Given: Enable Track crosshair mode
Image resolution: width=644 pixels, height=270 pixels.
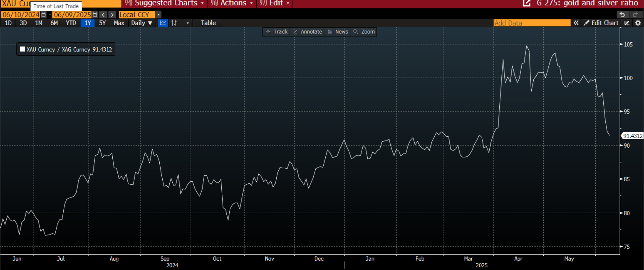Looking at the screenshot, I should pos(277,32).
